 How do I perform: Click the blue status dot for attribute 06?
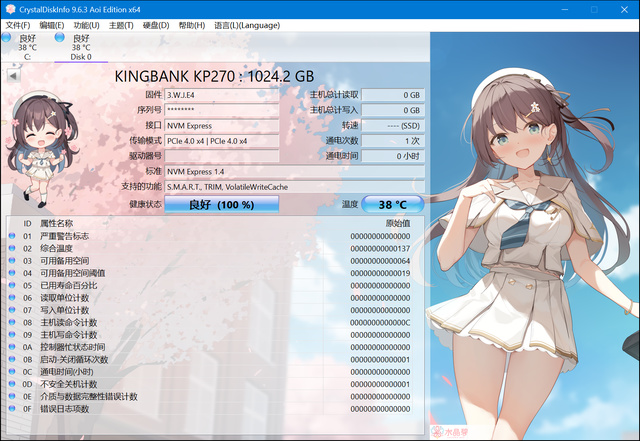point(12,297)
